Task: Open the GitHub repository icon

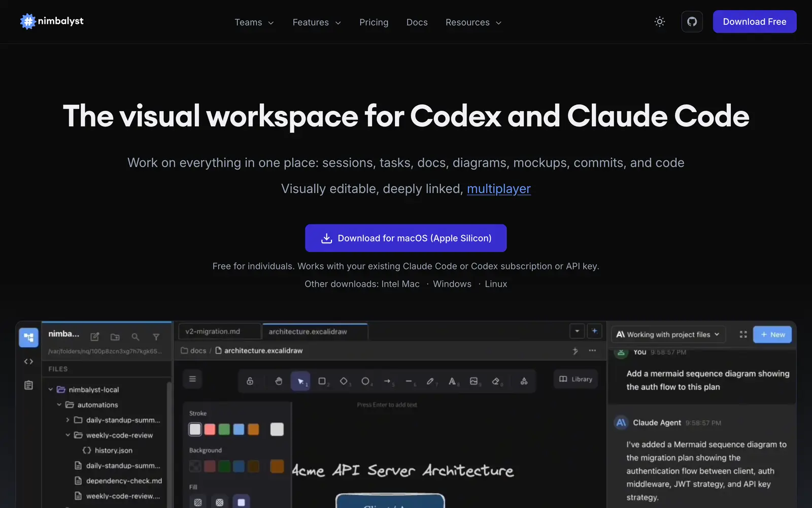Action: 692,22
